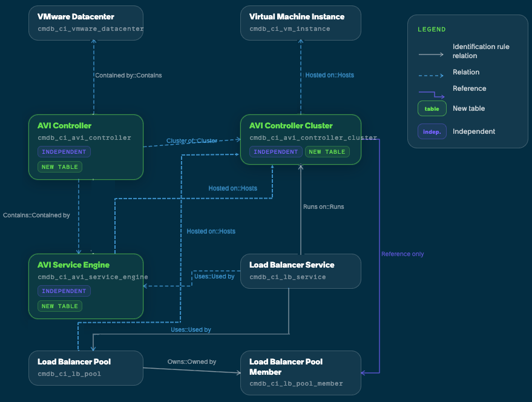Click the Identification rule relation legend text
This screenshot has height=402, width=532.
(481, 51)
